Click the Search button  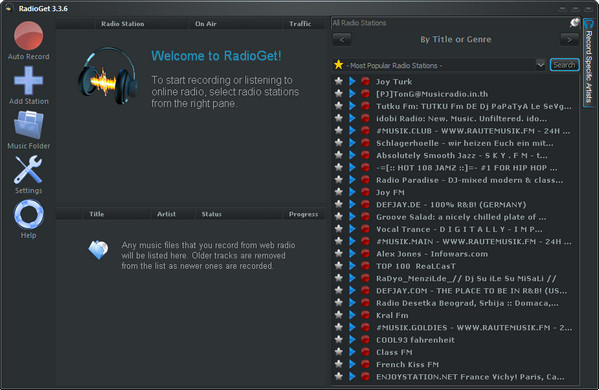(x=565, y=65)
